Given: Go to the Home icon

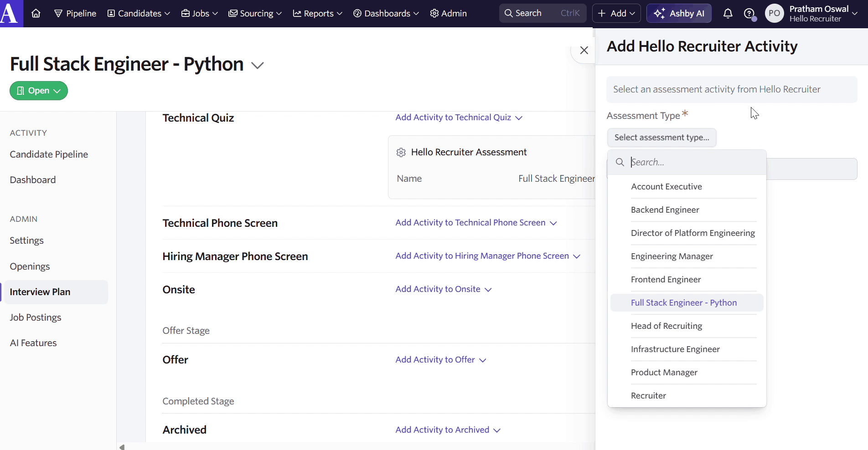Looking at the screenshot, I should [36, 14].
